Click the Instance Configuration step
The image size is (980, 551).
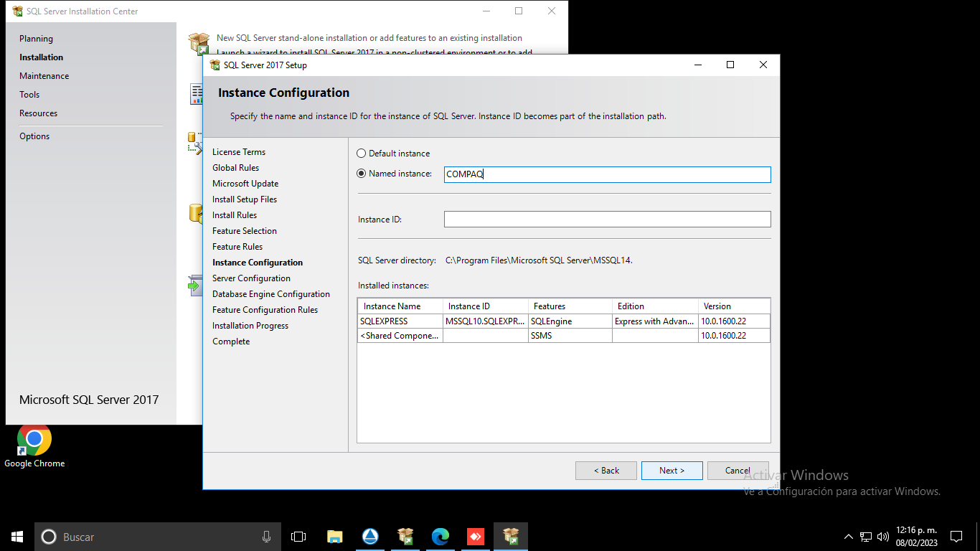coord(258,263)
